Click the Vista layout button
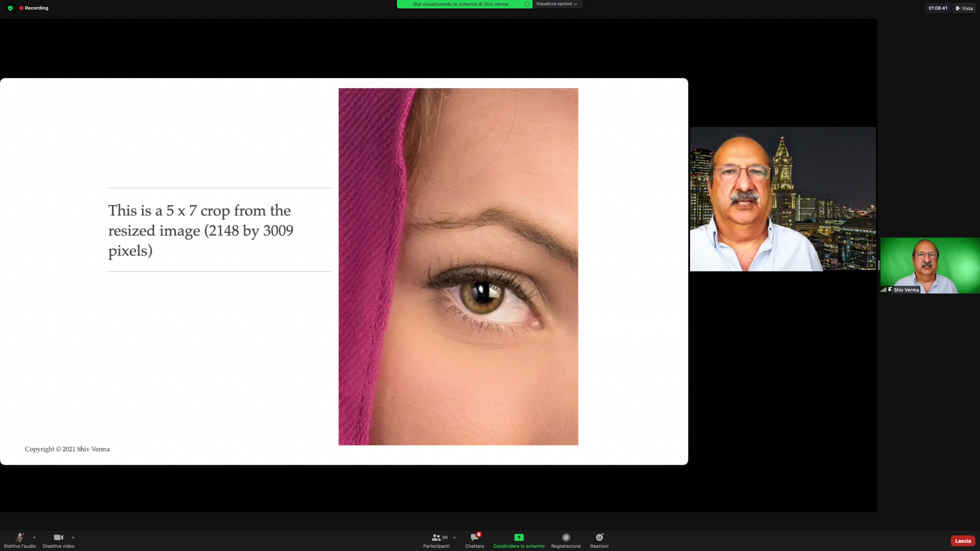 click(964, 8)
